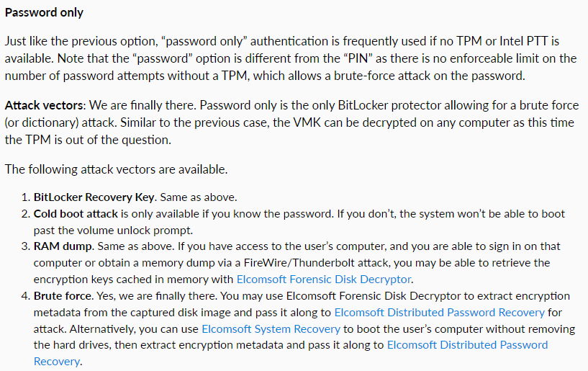
Task: Click sentence "The following attack vectors are available."
Action: pyautogui.click(x=117, y=169)
